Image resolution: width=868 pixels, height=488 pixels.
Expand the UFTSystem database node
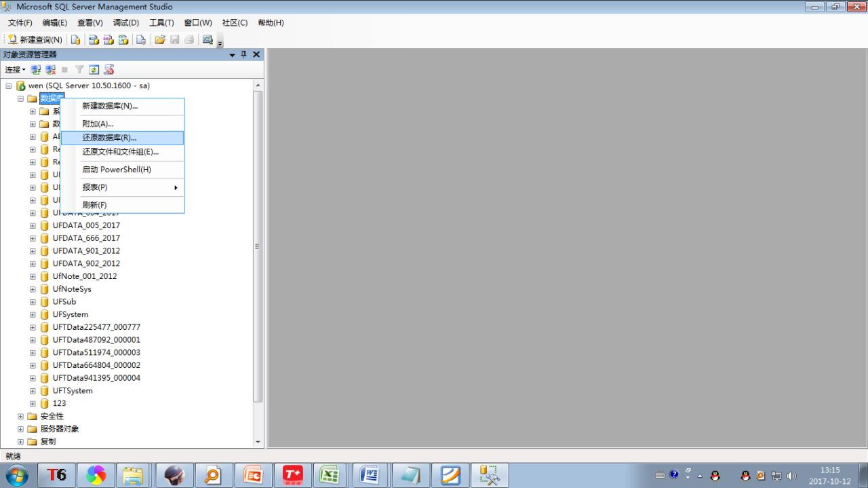[x=33, y=391]
